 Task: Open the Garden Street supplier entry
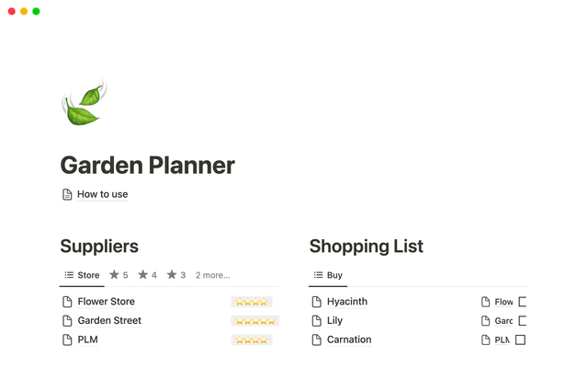[x=109, y=321]
